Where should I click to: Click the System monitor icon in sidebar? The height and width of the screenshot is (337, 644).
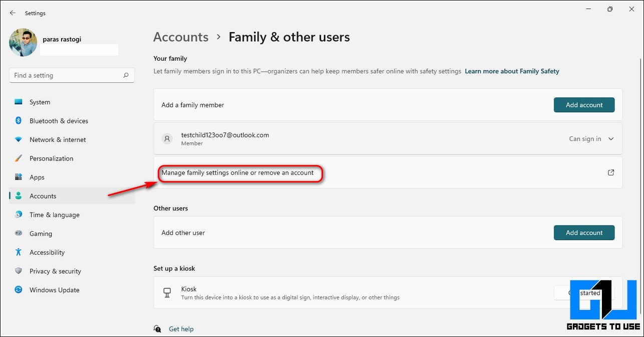pyautogui.click(x=19, y=102)
